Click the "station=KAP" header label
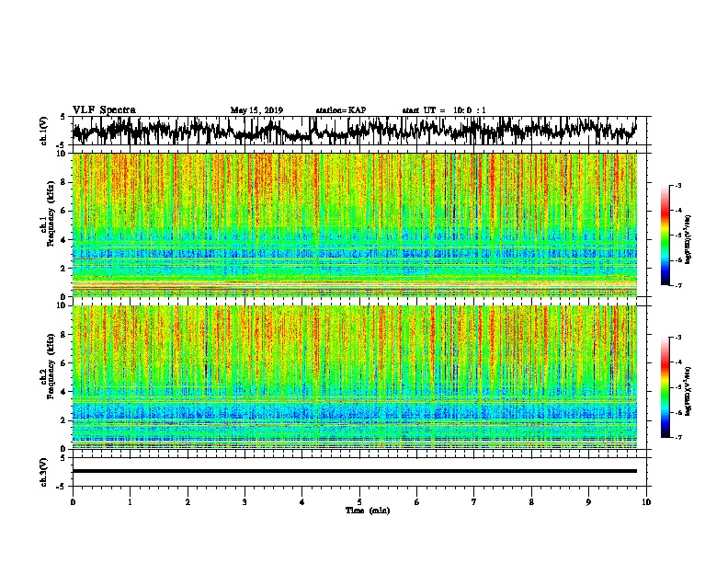 pyautogui.click(x=341, y=110)
